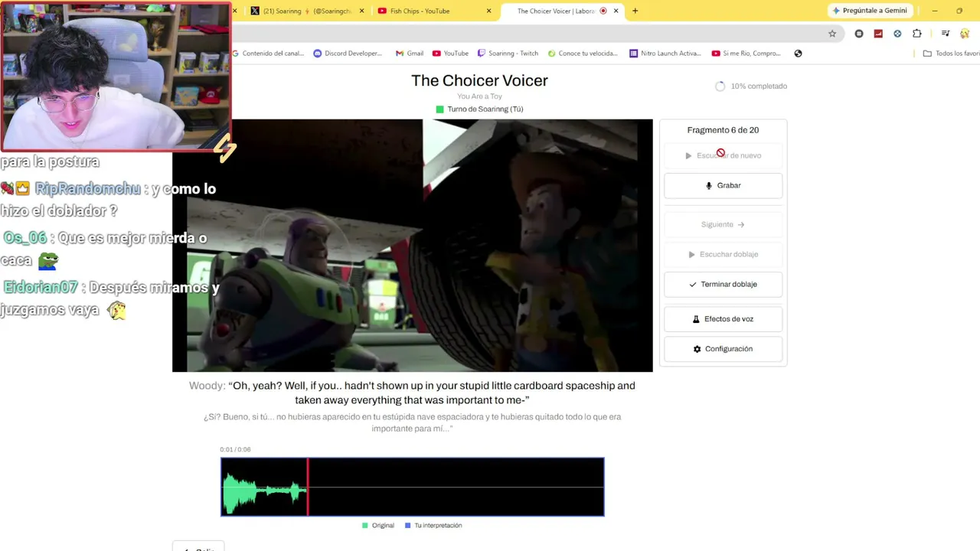This screenshot has height=551, width=980.
Task: Close the X (21) Soarinng tab
Action: pos(363,11)
